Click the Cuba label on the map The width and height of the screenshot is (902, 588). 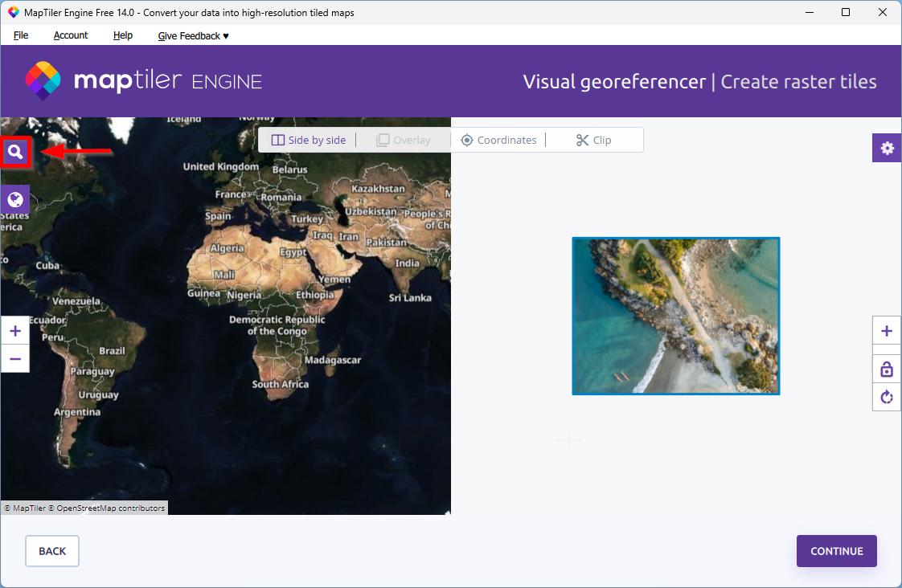click(x=47, y=266)
